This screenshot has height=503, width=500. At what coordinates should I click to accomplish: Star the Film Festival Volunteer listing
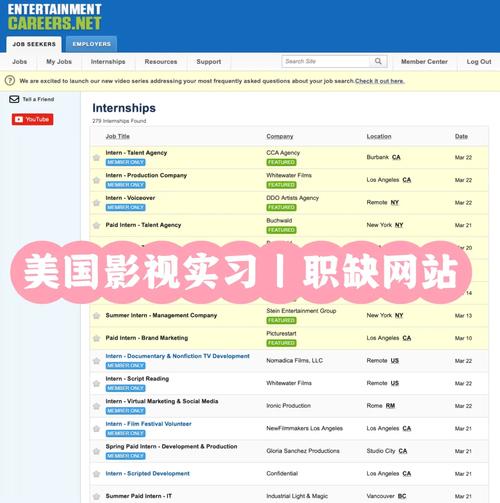pyautogui.click(x=96, y=429)
